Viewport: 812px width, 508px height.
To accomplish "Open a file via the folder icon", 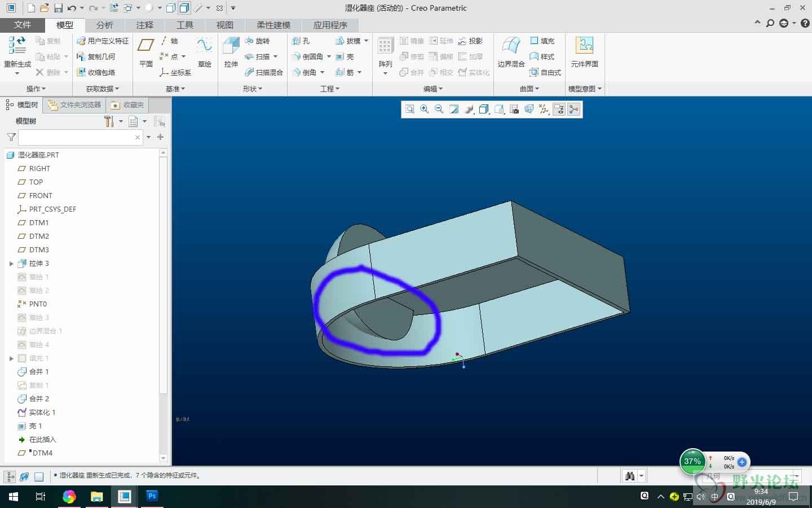I will click(45, 8).
